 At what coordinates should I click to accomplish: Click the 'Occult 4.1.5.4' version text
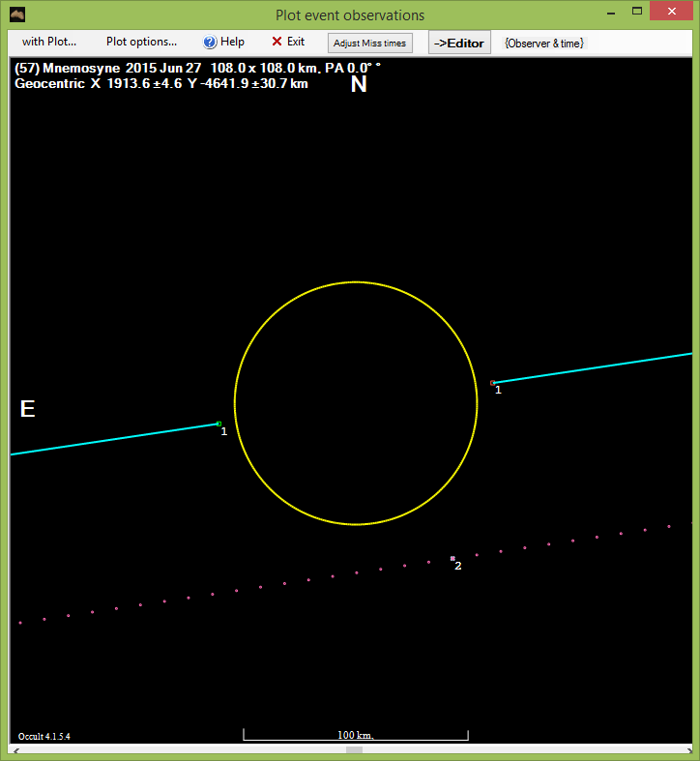tap(44, 736)
